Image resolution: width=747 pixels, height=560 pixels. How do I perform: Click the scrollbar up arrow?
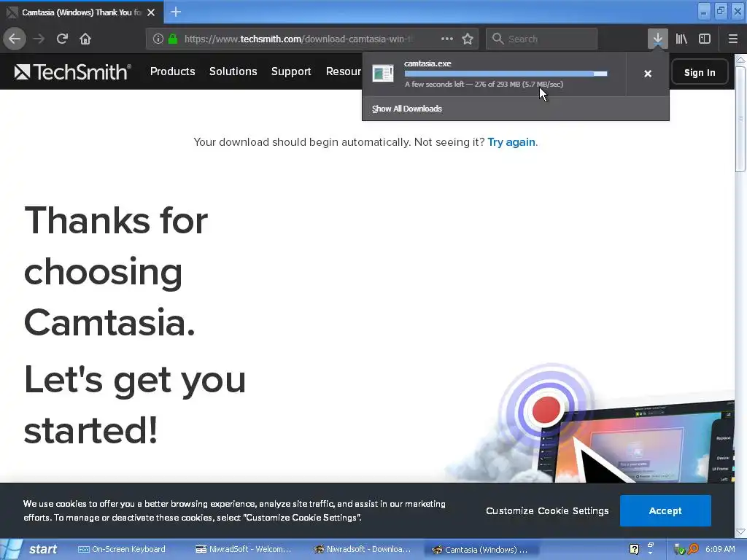(740, 60)
